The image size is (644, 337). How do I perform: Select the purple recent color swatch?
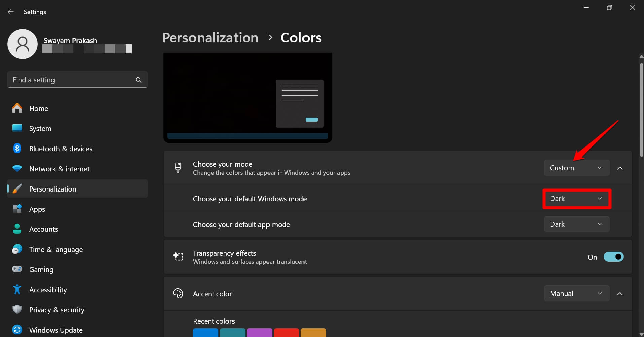pos(259,333)
